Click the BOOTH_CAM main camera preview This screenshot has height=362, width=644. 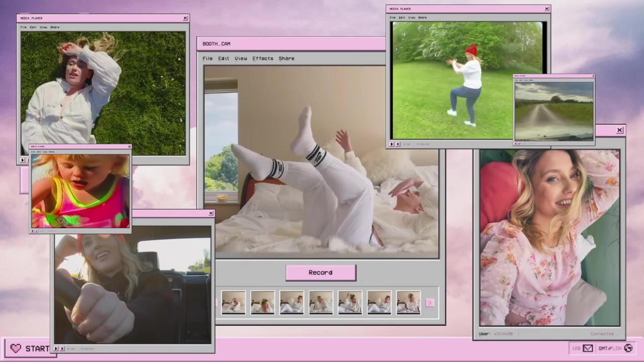[x=321, y=162]
